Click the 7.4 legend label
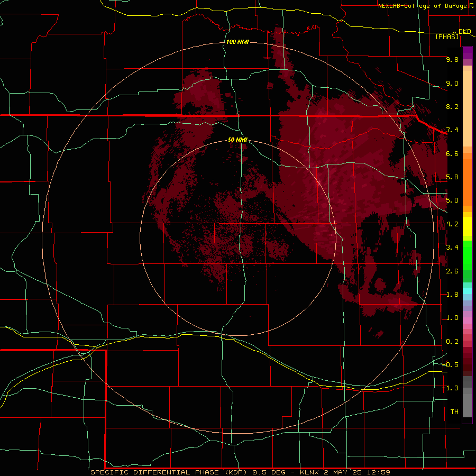Viewport: 476px width, 476px height. click(452, 130)
